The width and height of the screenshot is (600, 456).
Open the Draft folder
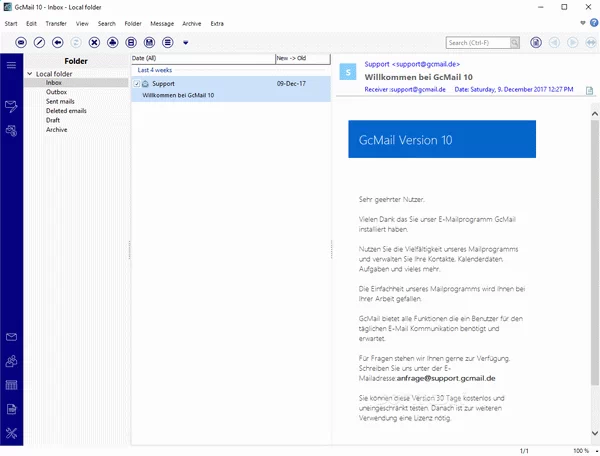(x=53, y=120)
